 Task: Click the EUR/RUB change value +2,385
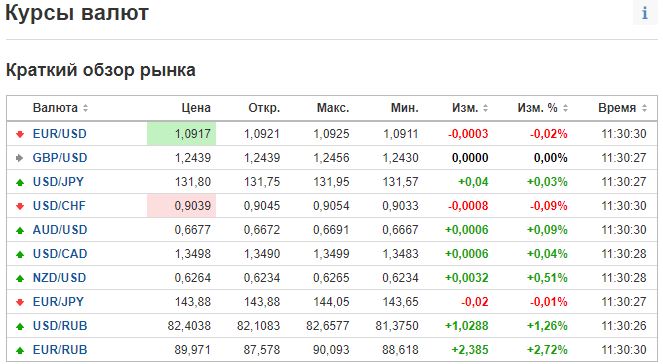coord(470,350)
